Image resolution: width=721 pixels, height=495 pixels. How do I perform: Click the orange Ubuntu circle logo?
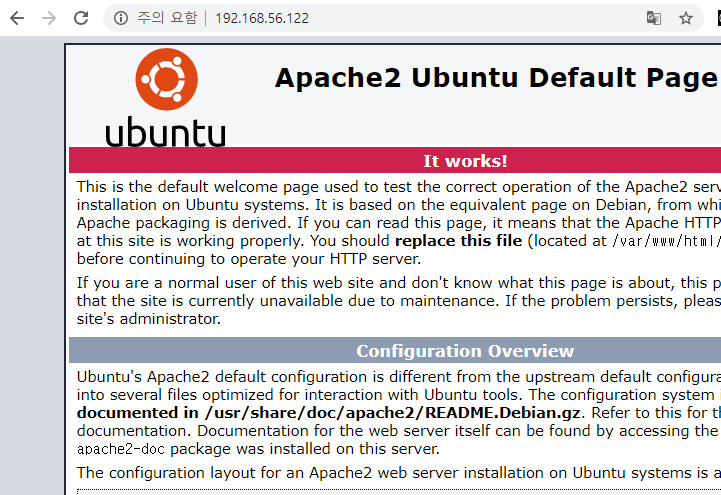pos(166,79)
